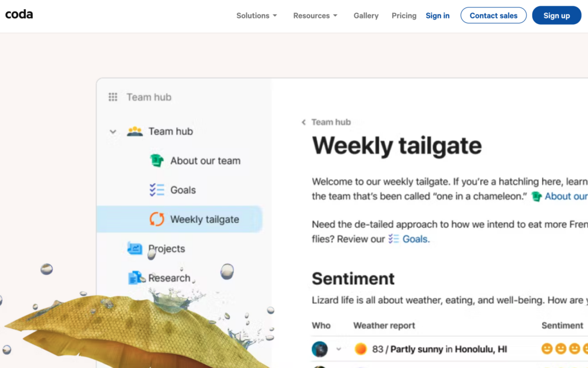
Task: Open the Pricing page
Action: (404, 16)
